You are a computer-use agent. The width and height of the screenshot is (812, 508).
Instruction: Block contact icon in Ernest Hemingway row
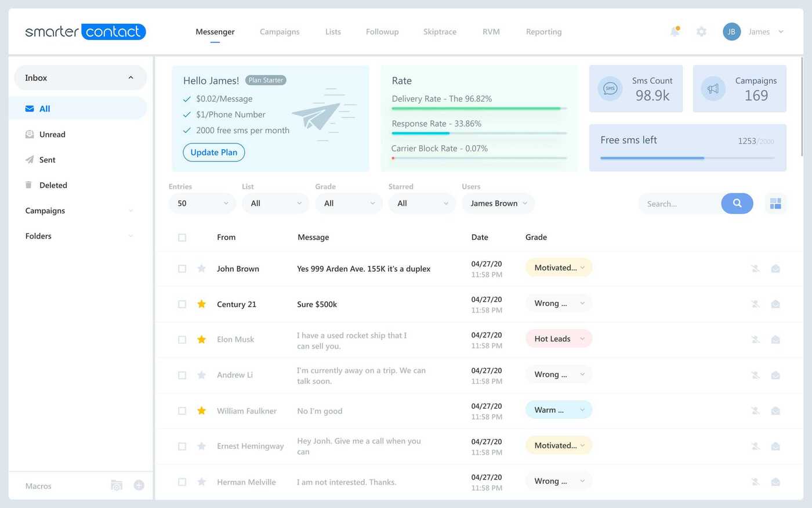click(x=755, y=446)
